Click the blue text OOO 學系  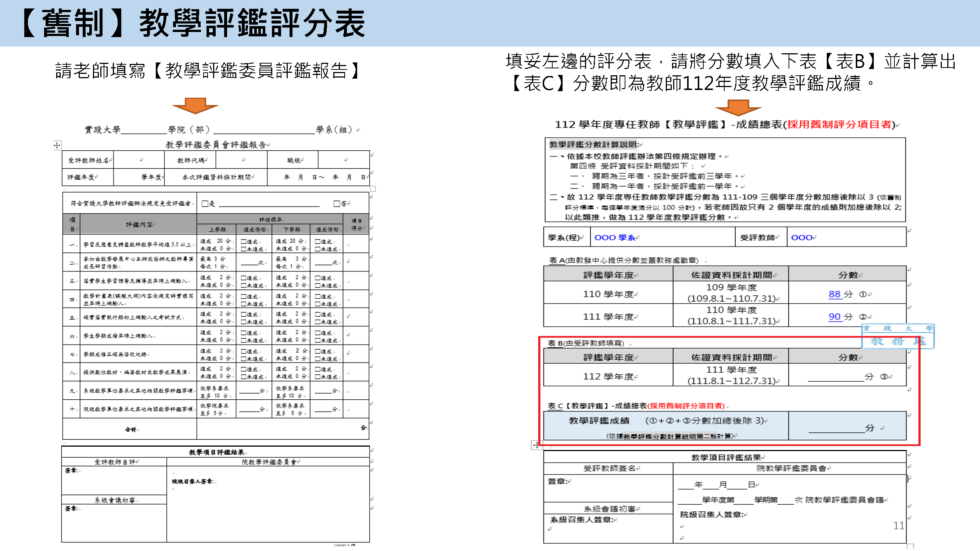[x=615, y=238]
